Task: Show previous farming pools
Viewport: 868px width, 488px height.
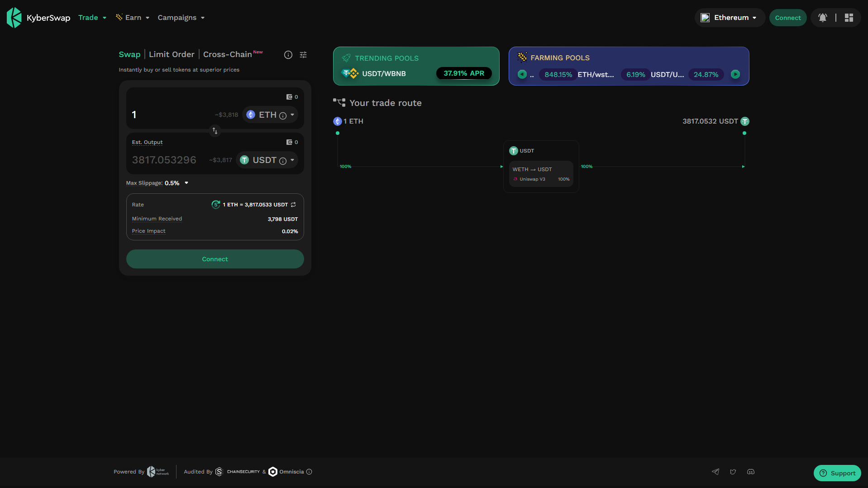Action: click(522, 74)
